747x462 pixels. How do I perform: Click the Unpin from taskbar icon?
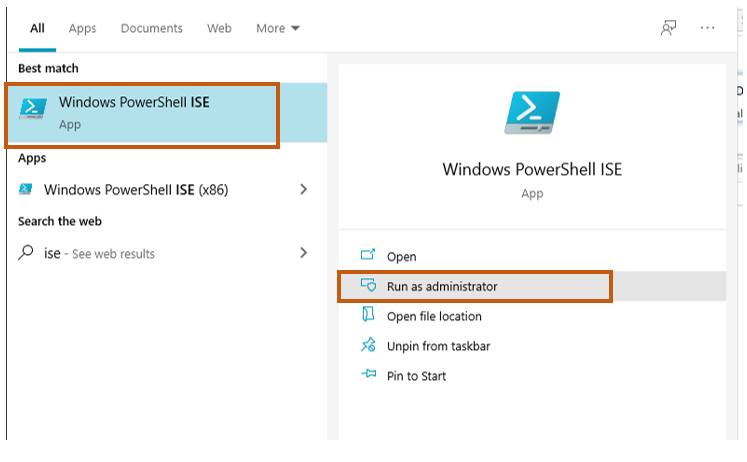tap(368, 345)
